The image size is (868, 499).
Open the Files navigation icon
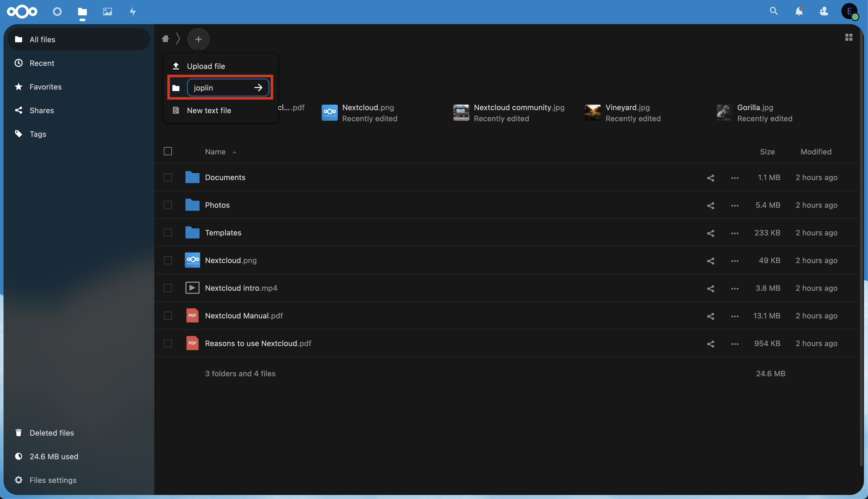82,11
